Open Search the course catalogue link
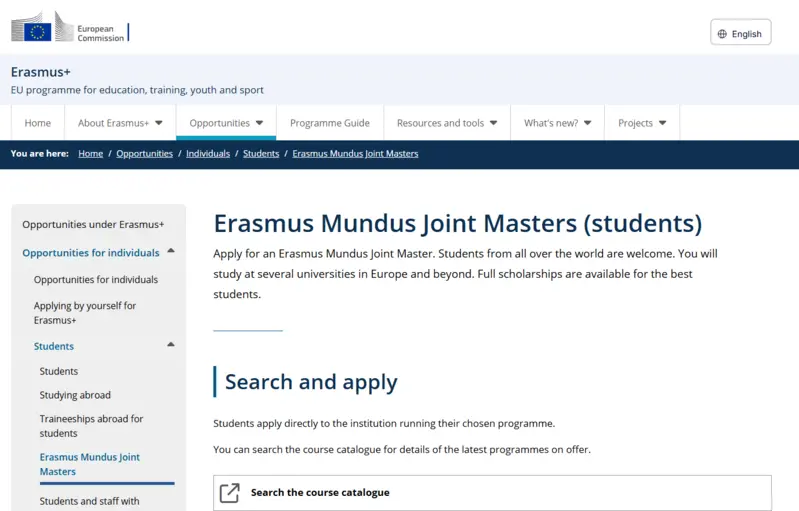Screen dimensions: 799x511 (x=492, y=493)
